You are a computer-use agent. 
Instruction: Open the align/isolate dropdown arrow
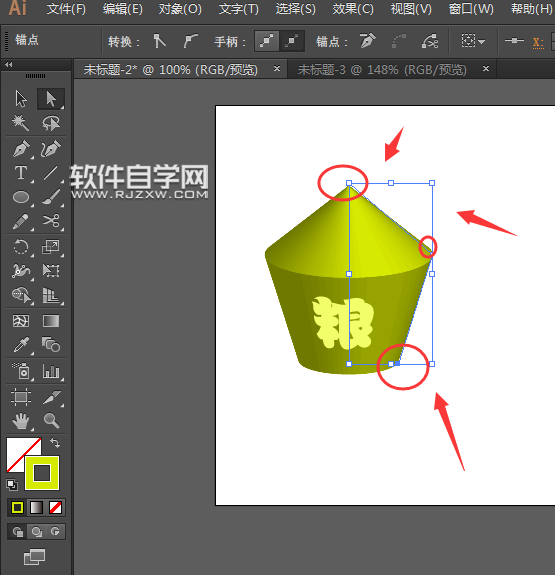point(482,42)
